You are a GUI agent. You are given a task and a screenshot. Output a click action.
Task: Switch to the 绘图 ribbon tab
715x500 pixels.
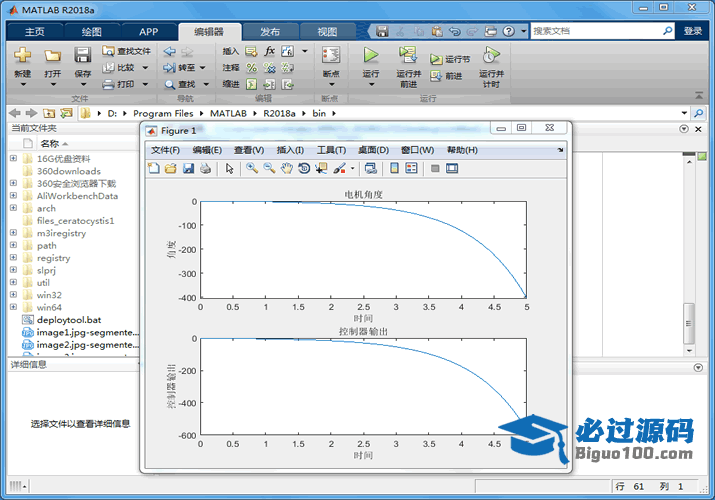91,31
